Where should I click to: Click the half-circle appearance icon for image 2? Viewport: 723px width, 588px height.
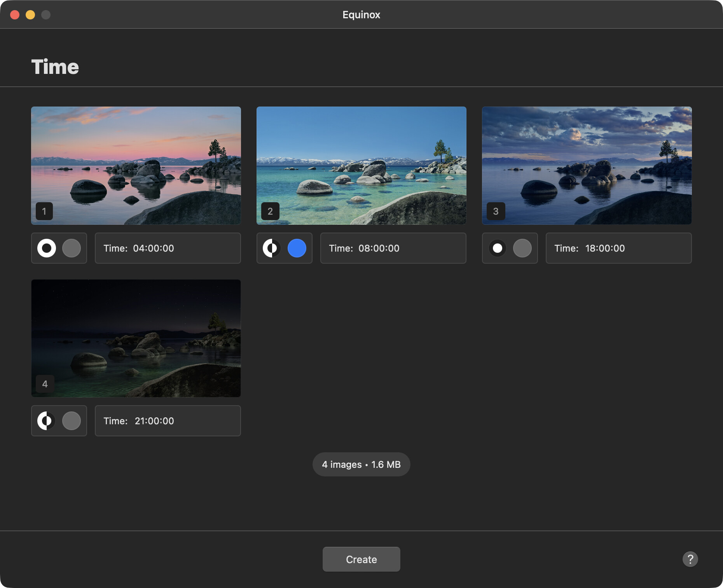[x=272, y=248]
